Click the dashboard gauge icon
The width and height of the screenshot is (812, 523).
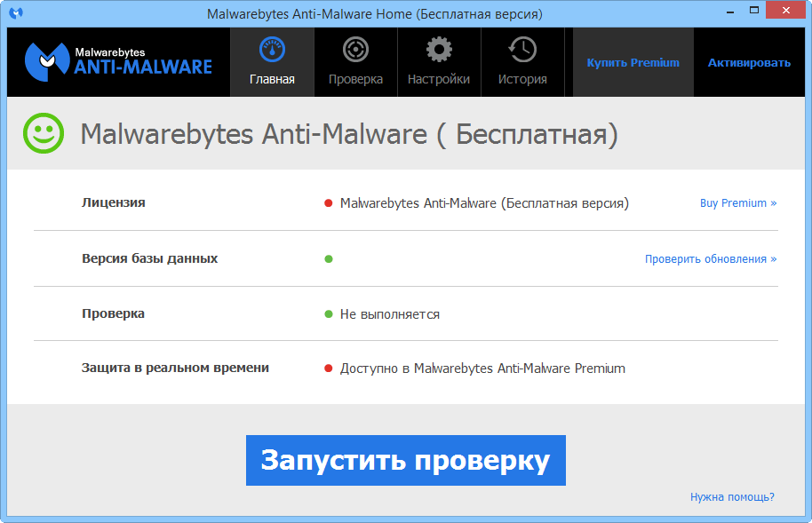(x=273, y=50)
